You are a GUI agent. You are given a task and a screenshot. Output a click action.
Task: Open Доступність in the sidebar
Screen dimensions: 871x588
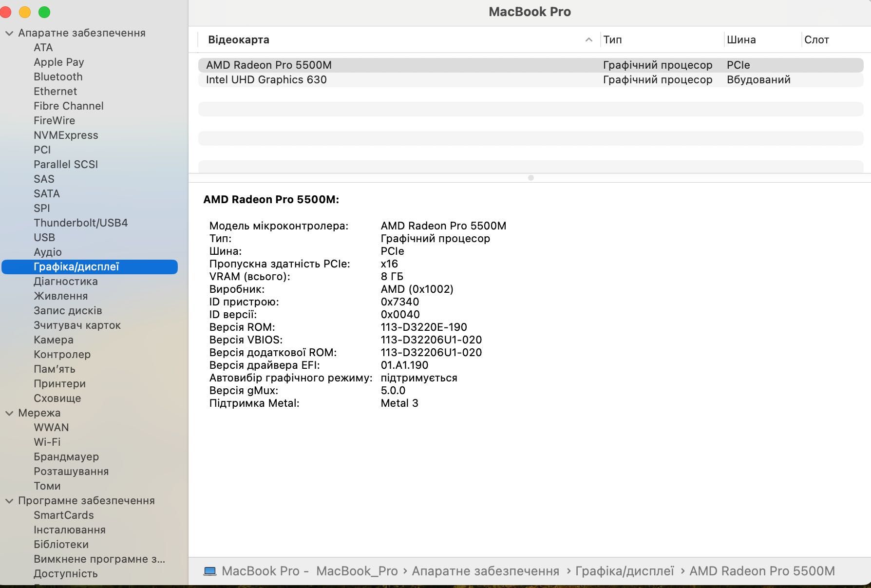[x=66, y=574]
